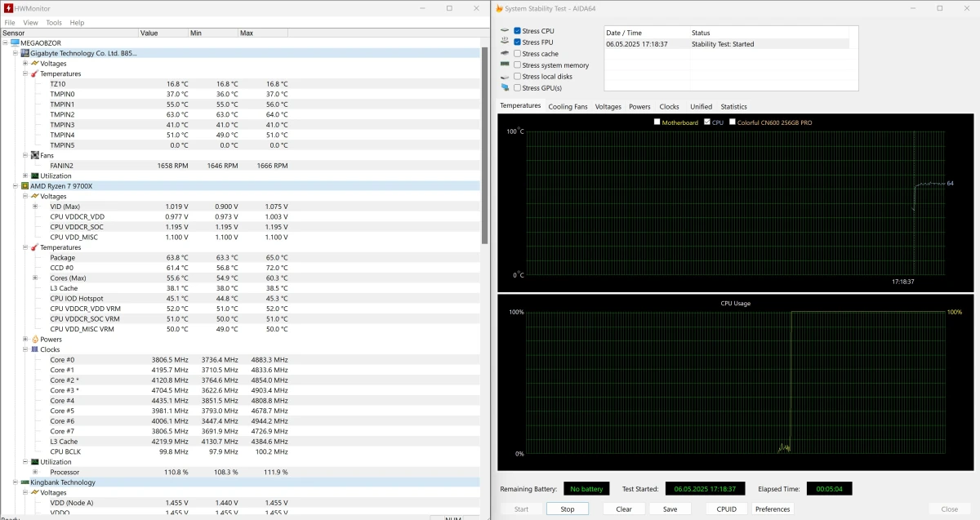Image resolution: width=980 pixels, height=520 pixels.
Task: Click the cache chip icon beside Stress cache
Action: tap(505, 54)
